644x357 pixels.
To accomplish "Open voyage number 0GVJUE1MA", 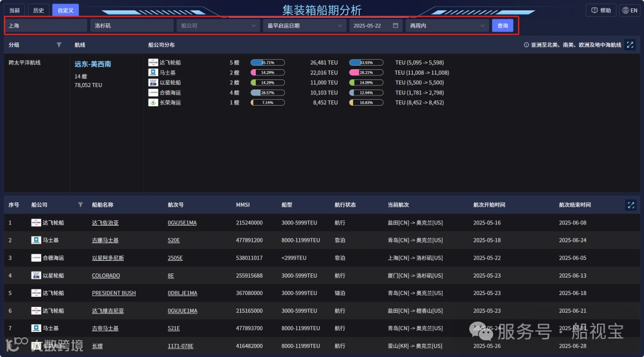I will (183, 311).
